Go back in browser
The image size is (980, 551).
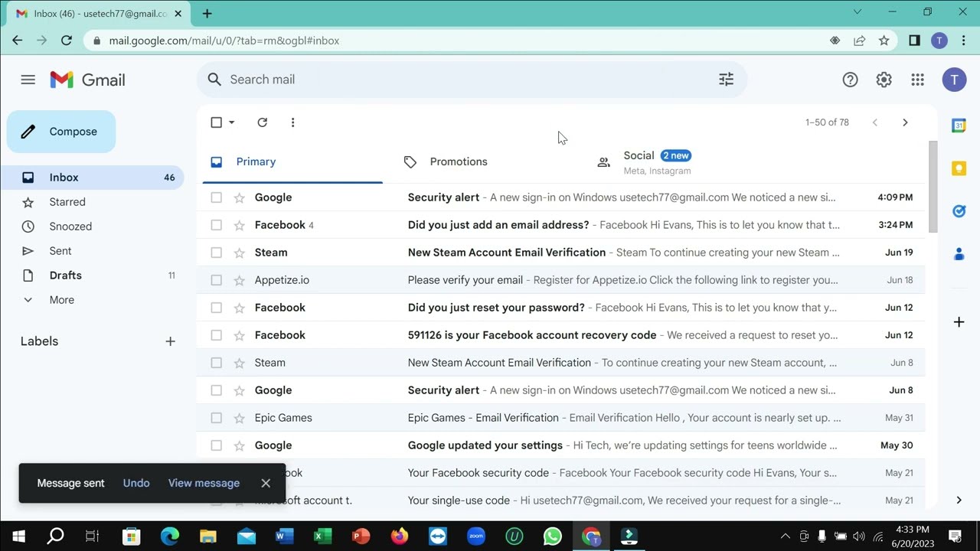[18, 41]
